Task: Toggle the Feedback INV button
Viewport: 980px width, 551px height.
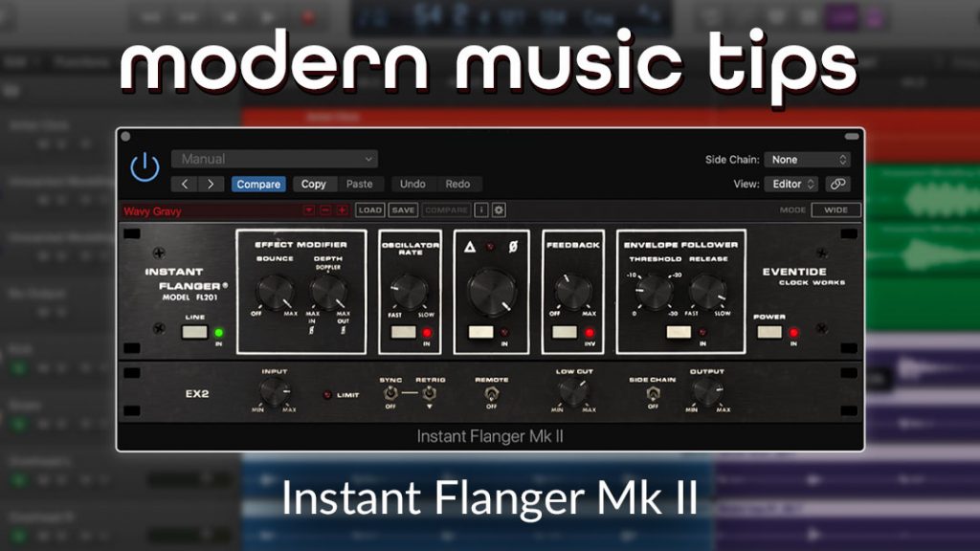Action: pos(565,332)
